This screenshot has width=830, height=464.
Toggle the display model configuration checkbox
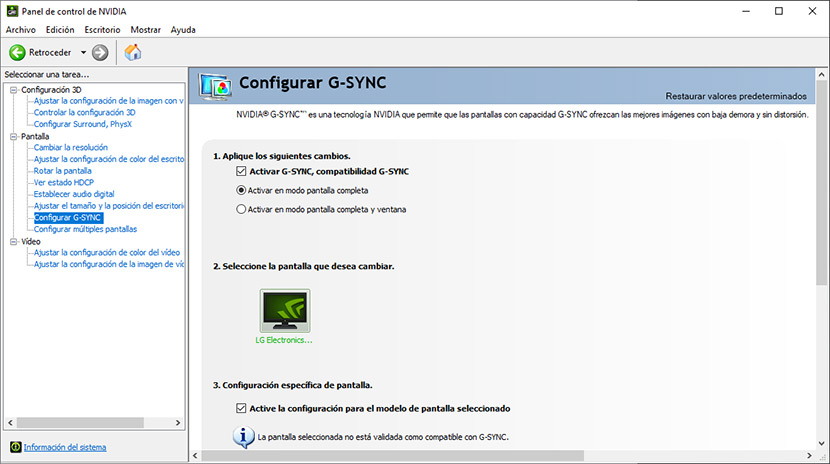[x=240, y=408]
